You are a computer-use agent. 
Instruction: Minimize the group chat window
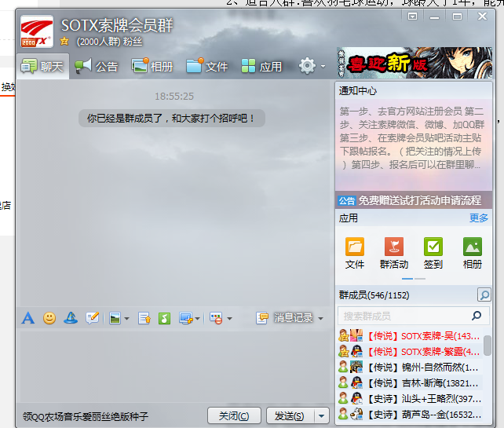point(434,16)
